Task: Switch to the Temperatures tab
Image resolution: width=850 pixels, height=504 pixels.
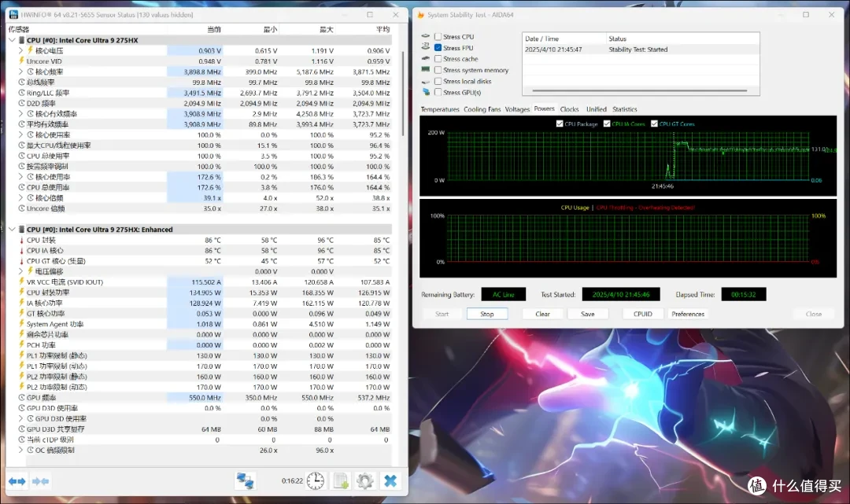Action: (x=440, y=109)
